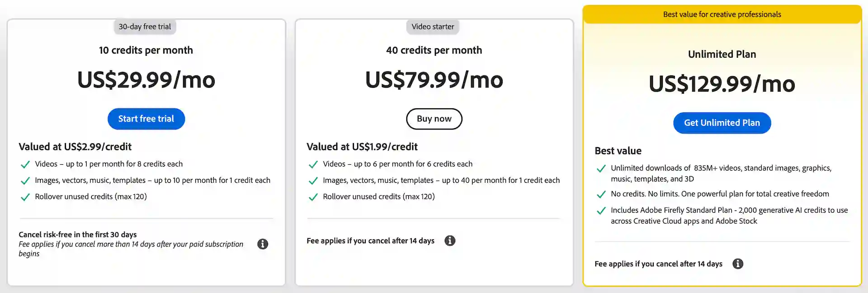Click the 'Valued at US$1.99/credit' heading
Screen dimensions: 868x293
[x=362, y=147]
